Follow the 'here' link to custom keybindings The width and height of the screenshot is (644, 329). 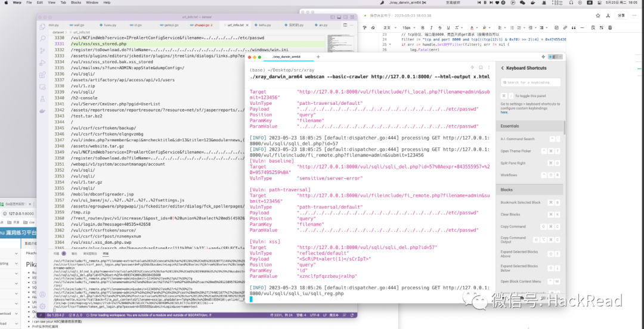click(x=504, y=112)
